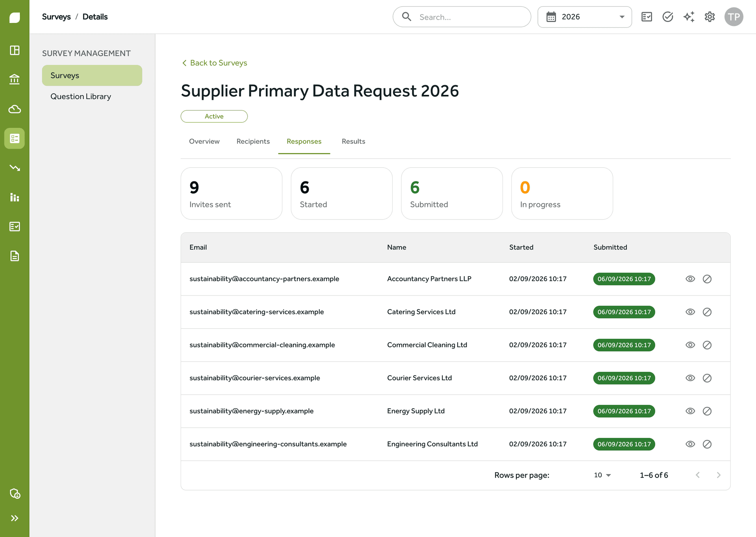
Task: Select the Responses tab
Action: [x=304, y=142]
